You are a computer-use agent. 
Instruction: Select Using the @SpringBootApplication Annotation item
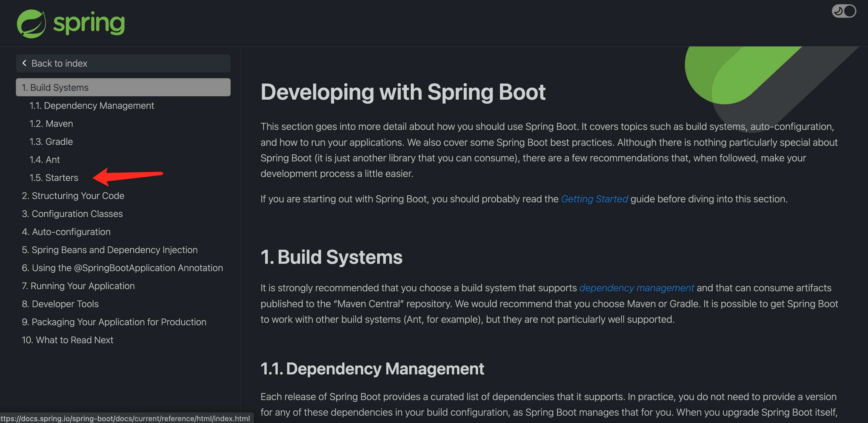click(122, 268)
